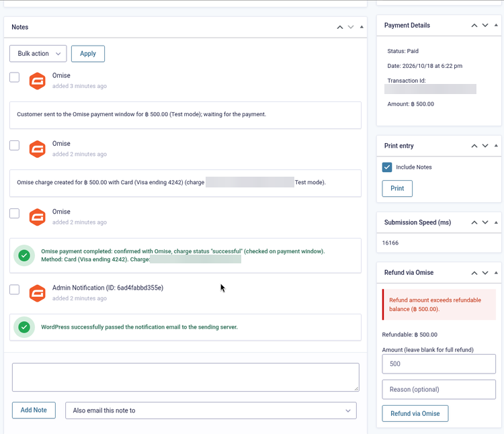Move Submission Speed panel up
Viewport: 504px width, 434px height.
(474, 222)
